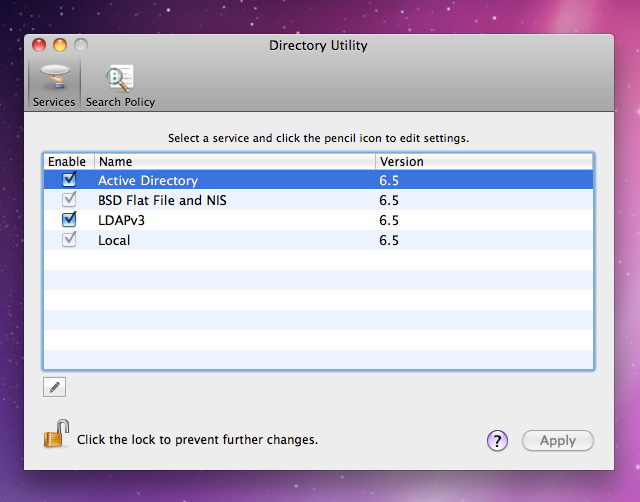
Task: Switch to the Search Policy pane
Action: 120,84
